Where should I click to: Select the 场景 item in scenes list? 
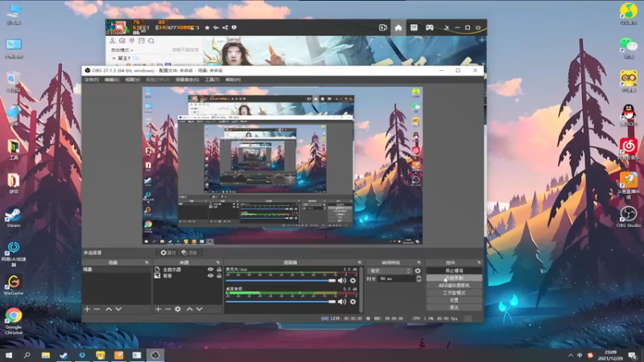point(116,269)
